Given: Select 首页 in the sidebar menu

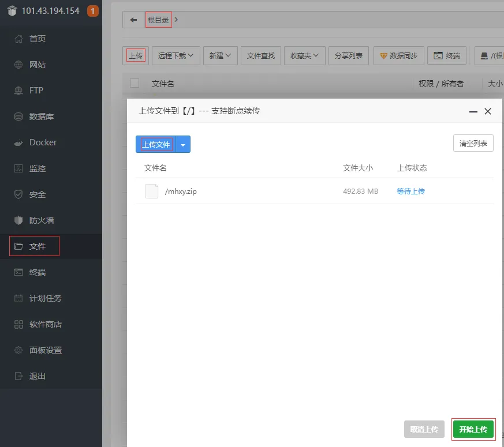Looking at the screenshot, I should tap(38, 39).
